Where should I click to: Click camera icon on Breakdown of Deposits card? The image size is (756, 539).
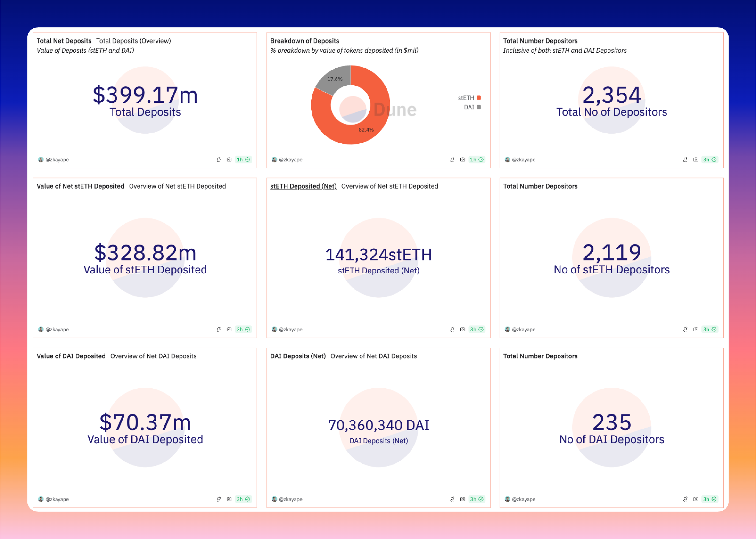[462, 160]
